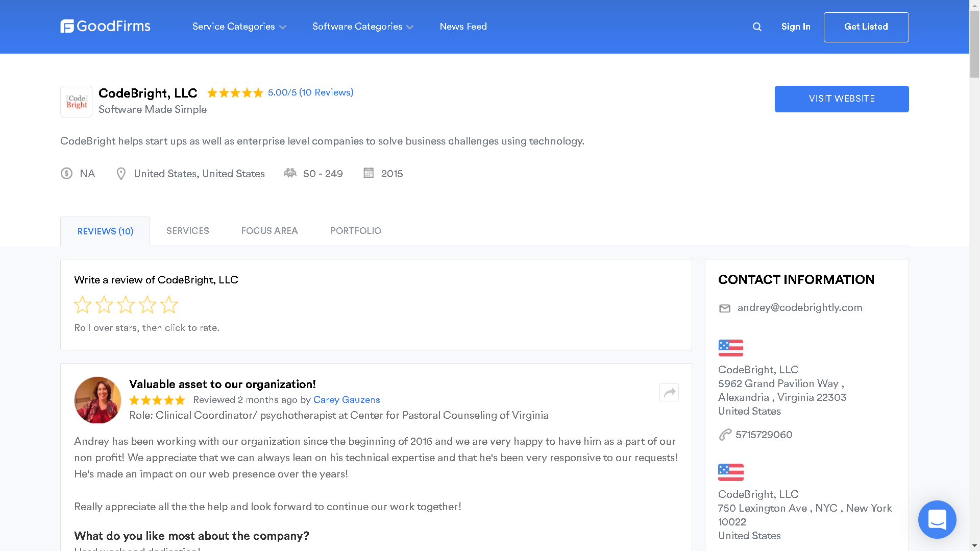
Task: Click the reviewer's avatar photo
Action: [97, 400]
